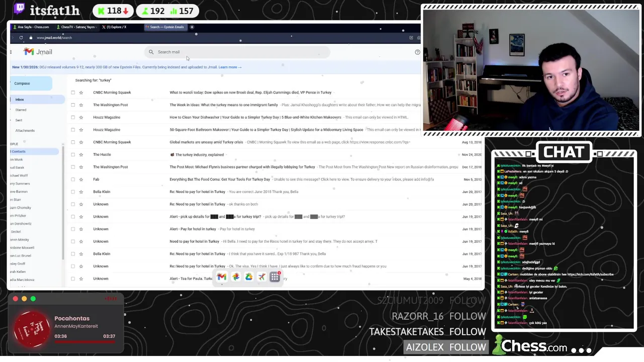Click the www.jmail.world/search address bar
644x362 pixels.
(x=54, y=38)
